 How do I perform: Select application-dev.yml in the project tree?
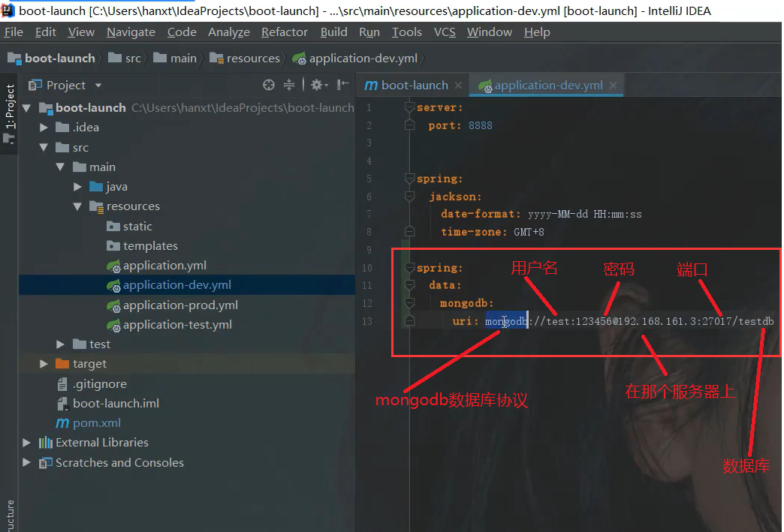tap(187, 284)
